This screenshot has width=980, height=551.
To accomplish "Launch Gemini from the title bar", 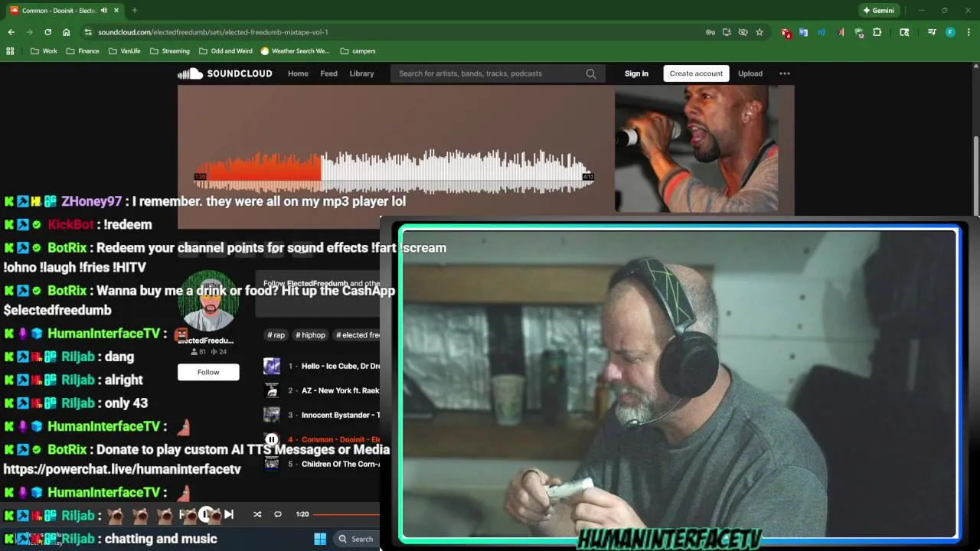I will [878, 11].
